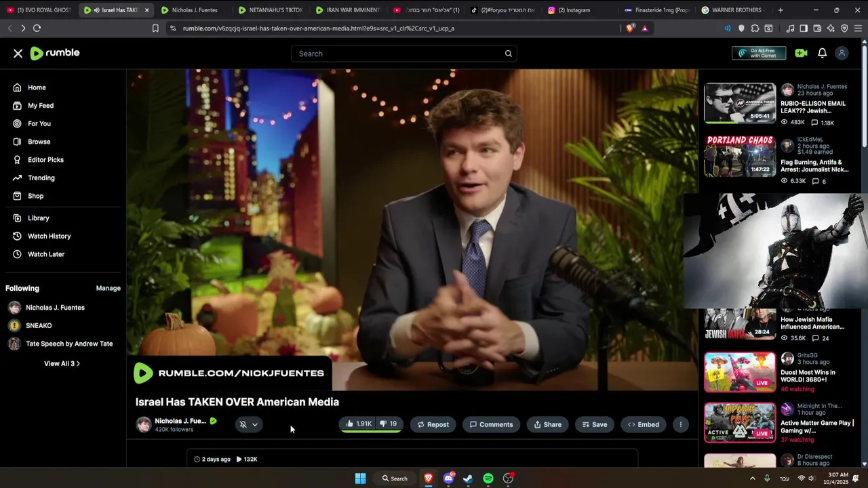This screenshot has height=488, width=868.
Task: Expand View All 3 following list
Action: pos(62,364)
